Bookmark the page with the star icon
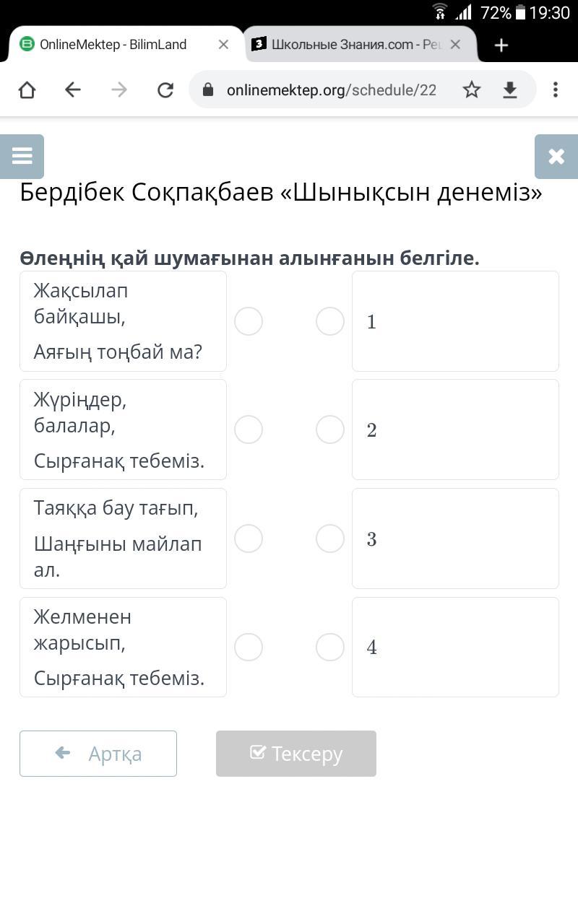 pyautogui.click(x=472, y=90)
